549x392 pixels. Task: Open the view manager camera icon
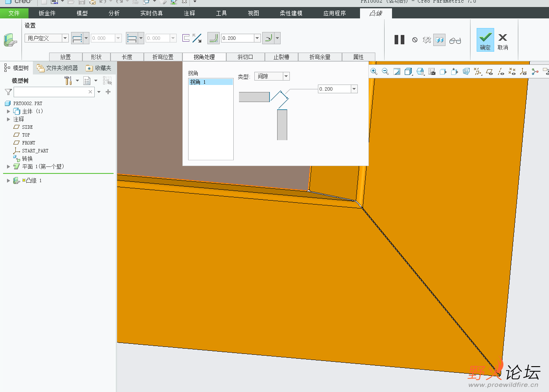[432, 71]
